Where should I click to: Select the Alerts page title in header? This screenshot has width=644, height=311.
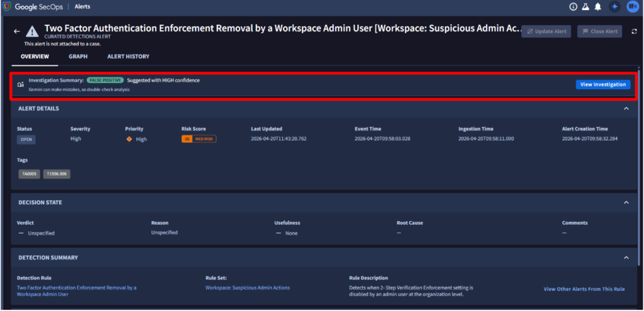[82, 6]
